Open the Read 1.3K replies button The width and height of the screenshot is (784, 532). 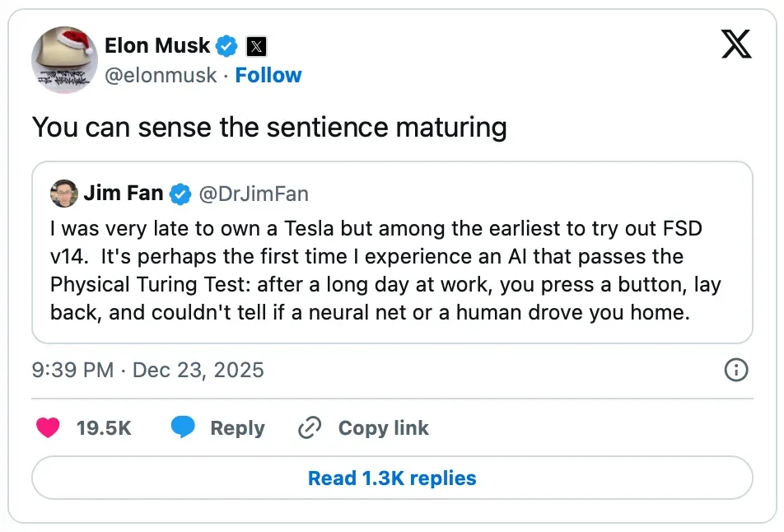392,478
